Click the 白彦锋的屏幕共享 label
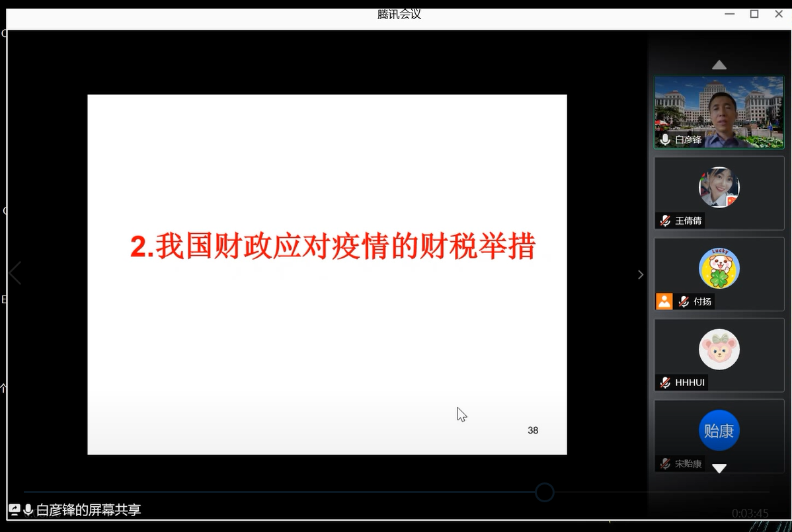Image resolution: width=792 pixels, height=532 pixels. tap(89, 510)
